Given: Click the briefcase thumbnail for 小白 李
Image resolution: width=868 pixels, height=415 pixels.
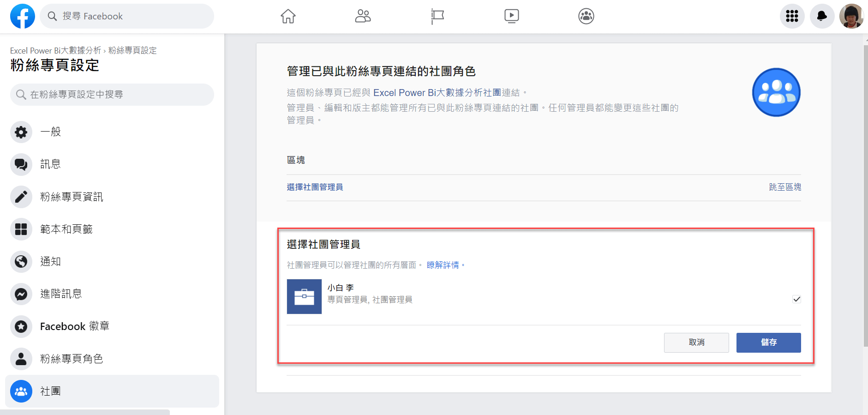Looking at the screenshot, I should point(304,296).
